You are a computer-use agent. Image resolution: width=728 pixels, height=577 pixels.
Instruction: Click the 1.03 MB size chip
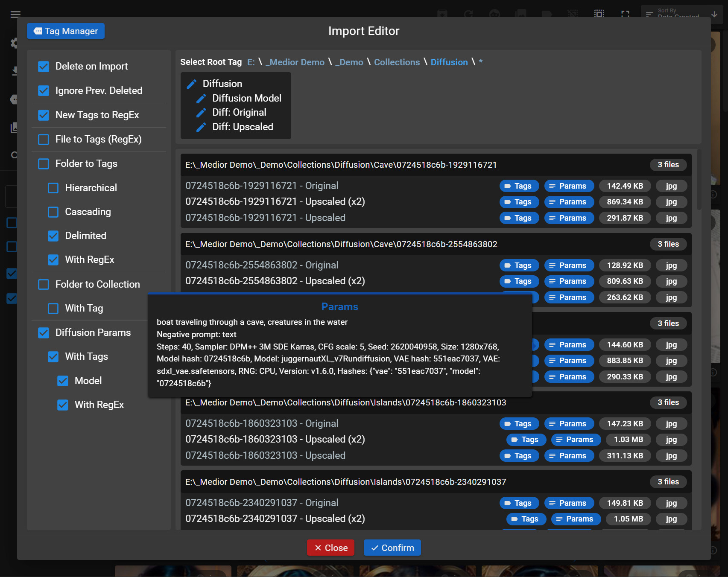click(629, 440)
